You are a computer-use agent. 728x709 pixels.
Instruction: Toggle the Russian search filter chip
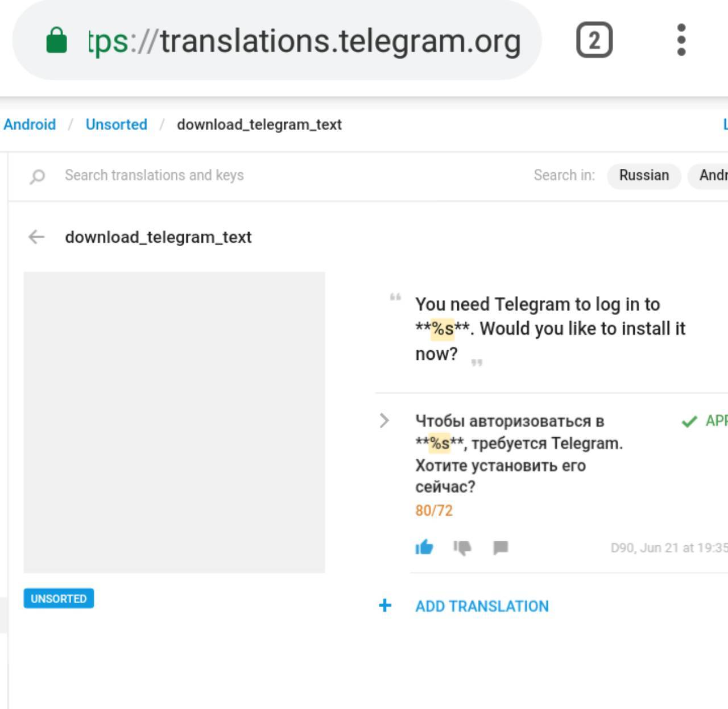[x=644, y=175]
